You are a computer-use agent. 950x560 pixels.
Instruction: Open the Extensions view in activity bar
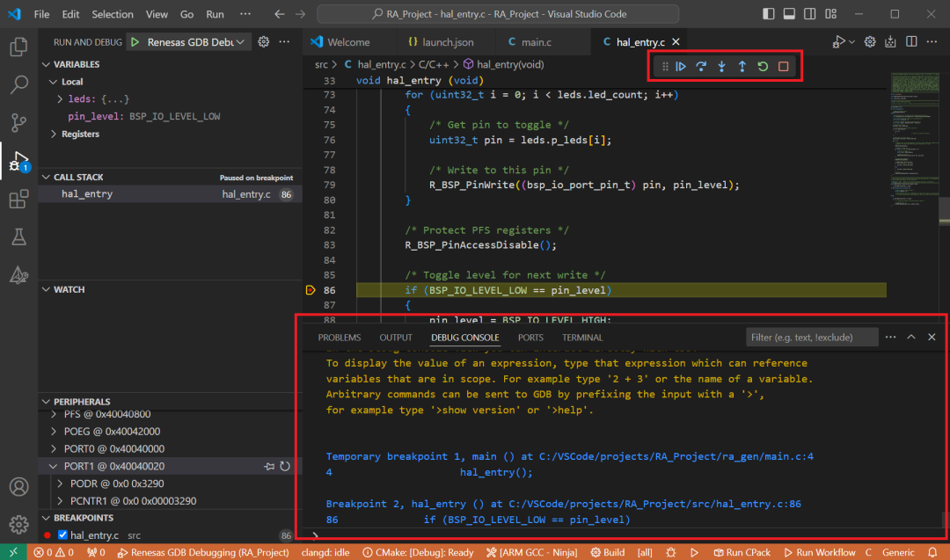point(18,200)
